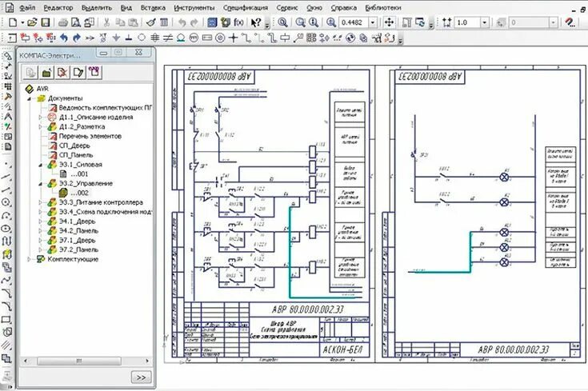
Task: Click the Undo arrow icon
Action: click(182, 22)
